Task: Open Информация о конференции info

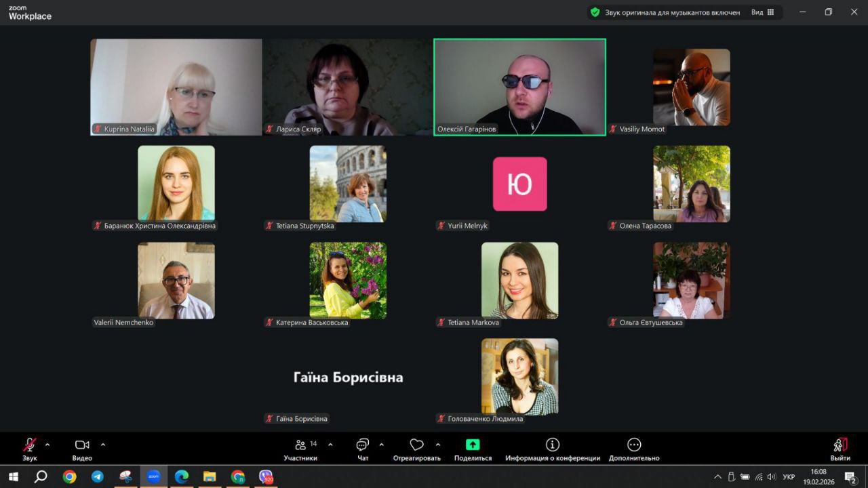Action: (552, 445)
